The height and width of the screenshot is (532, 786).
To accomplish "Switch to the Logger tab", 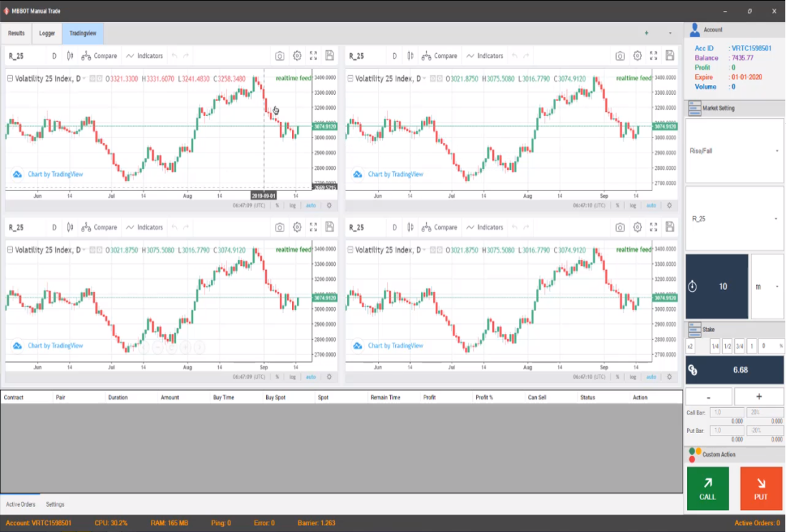I will [47, 33].
